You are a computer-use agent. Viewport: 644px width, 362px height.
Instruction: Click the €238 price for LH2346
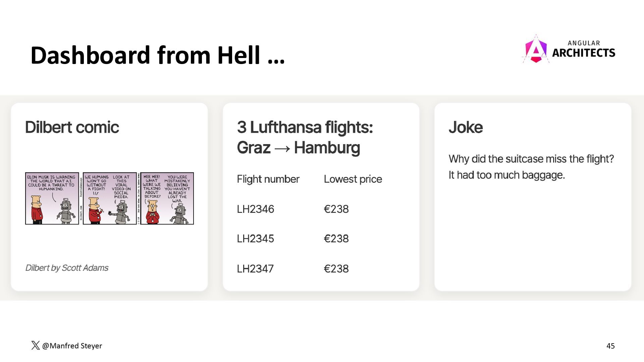[336, 209]
